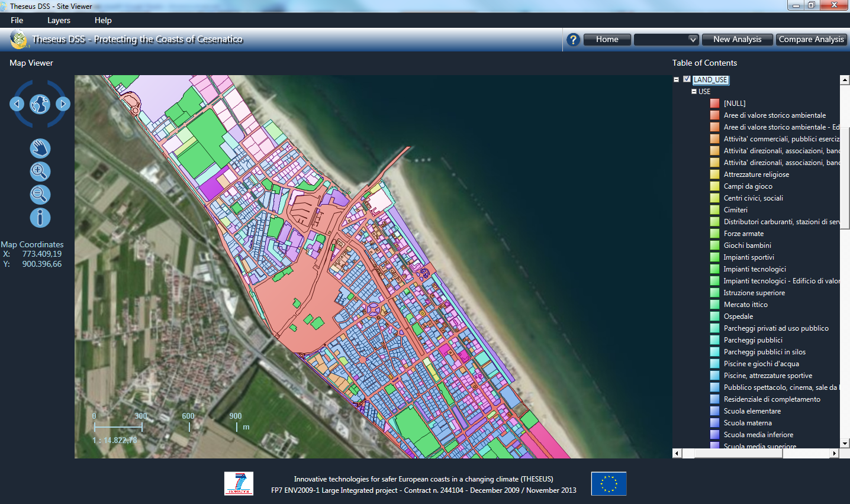Click the pan left arrow in navigator
The image size is (850, 504).
(17, 104)
